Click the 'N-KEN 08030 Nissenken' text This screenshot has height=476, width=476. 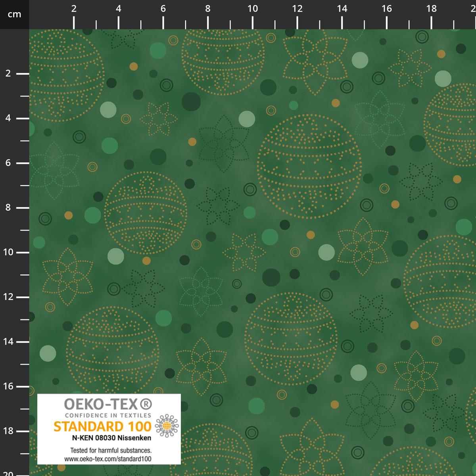click(x=111, y=438)
